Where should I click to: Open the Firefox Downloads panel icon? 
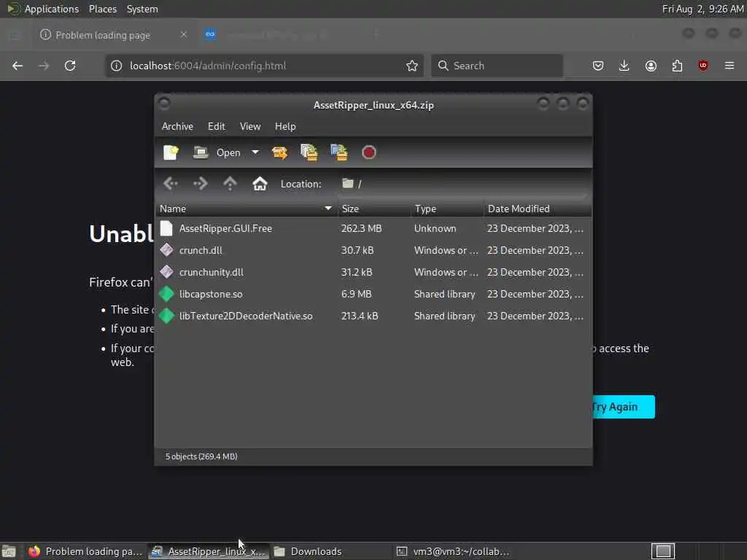[x=624, y=66]
